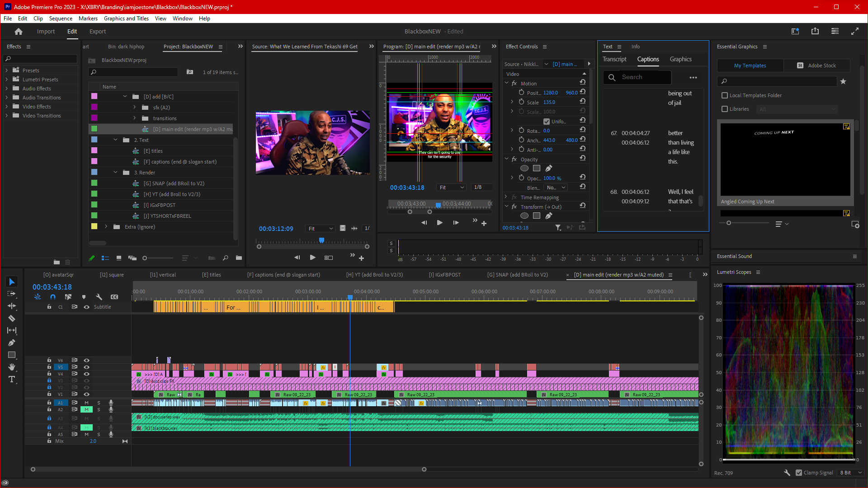Viewport: 868px width, 488px height.
Task: Select the Type tool in timeline toolbar
Action: pos(12,380)
